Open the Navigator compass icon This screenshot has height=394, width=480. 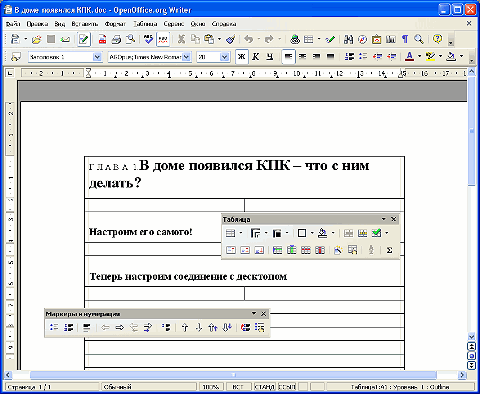[x=363, y=39]
